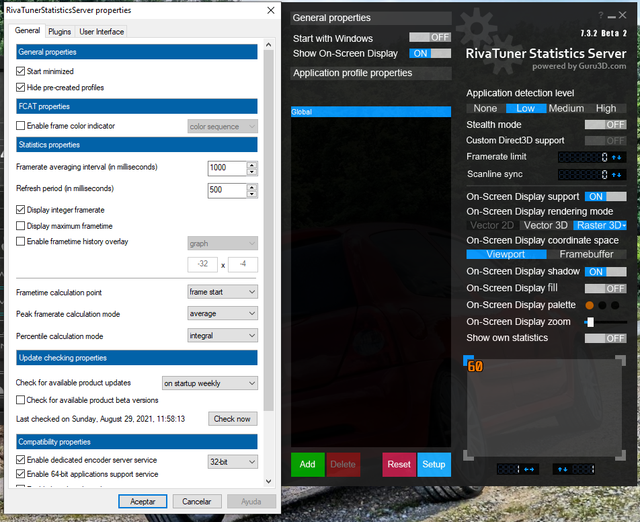Toggle Start with Windows switch
640x522 pixels.
coord(430,38)
